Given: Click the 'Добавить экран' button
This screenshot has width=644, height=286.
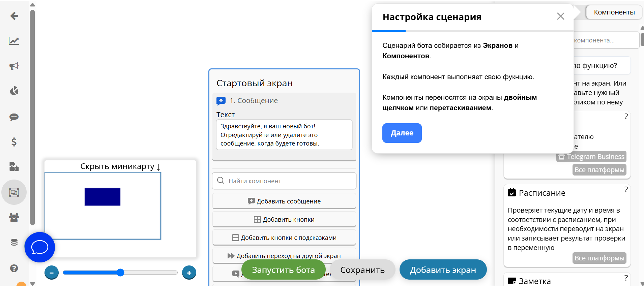Looking at the screenshot, I should point(443,270).
